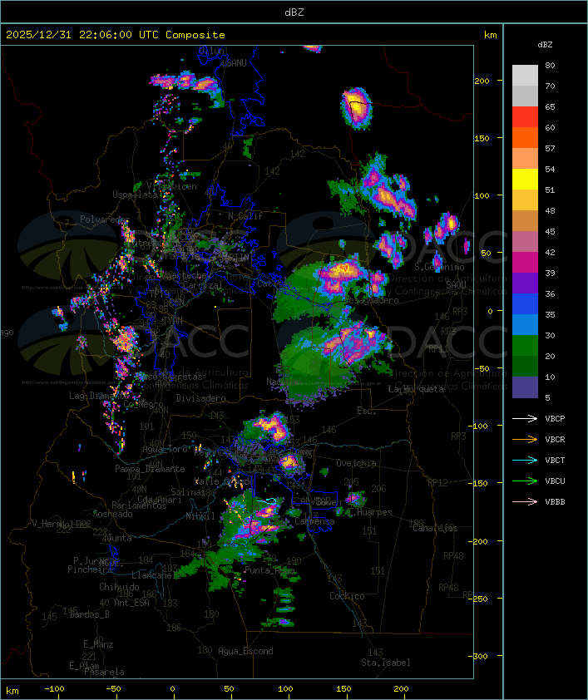
Task: Click the cyan VBCT arrow icon
Action: point(525,460)
